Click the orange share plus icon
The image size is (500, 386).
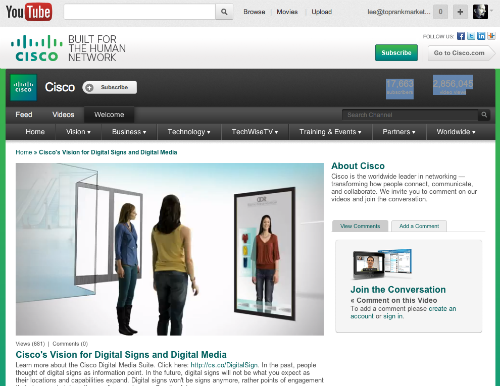[491, 36]
